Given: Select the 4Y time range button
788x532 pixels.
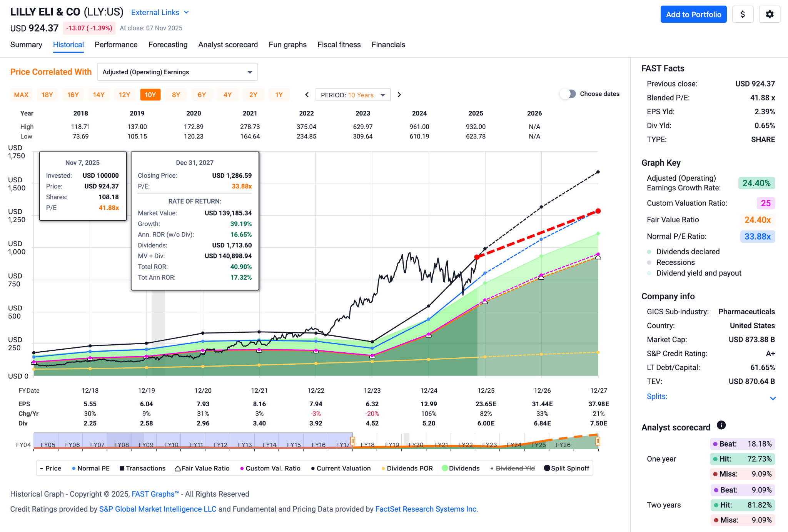Looking at the screenshot, I should 227,95.
